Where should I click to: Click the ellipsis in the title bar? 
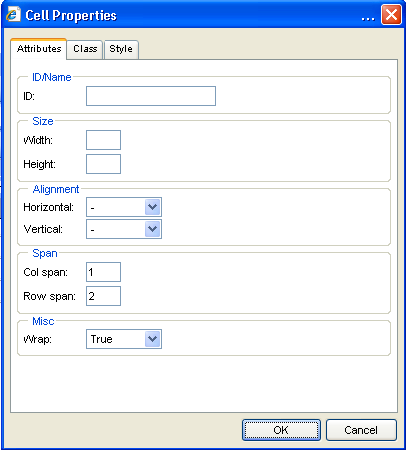click(368, 19)
